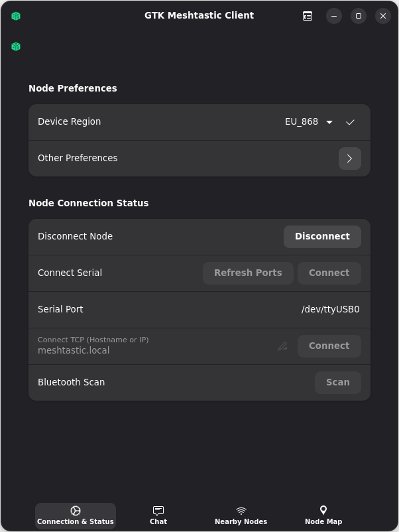Apply region with the checkmark next to EU_868
The width and height of the screenshot is (399, 532).
pyautogui.click(x=351, y=122)
